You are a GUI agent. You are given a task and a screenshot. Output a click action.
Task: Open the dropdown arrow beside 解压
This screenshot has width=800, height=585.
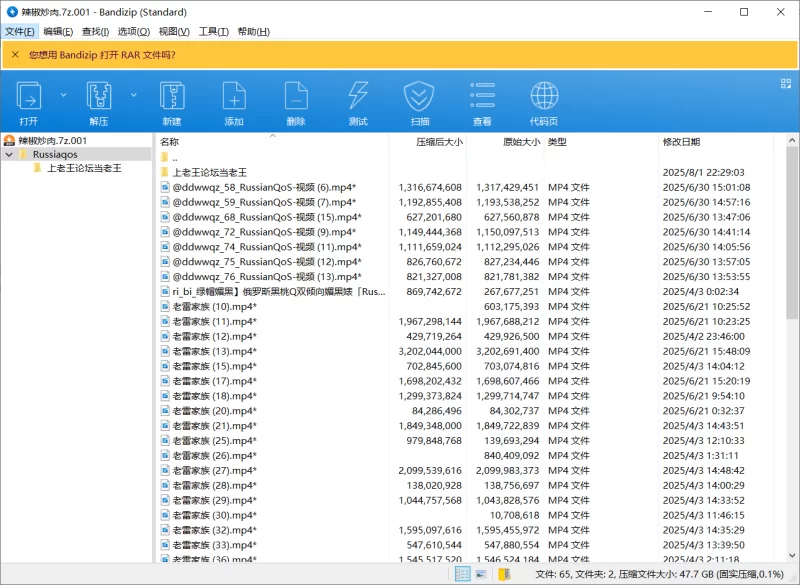tap(134, 95)
